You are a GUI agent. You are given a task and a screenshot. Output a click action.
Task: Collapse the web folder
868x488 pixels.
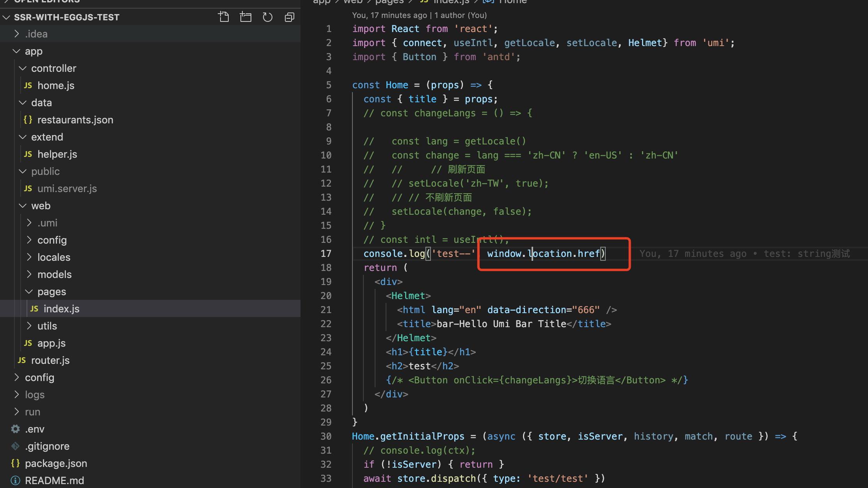point(23,205)
